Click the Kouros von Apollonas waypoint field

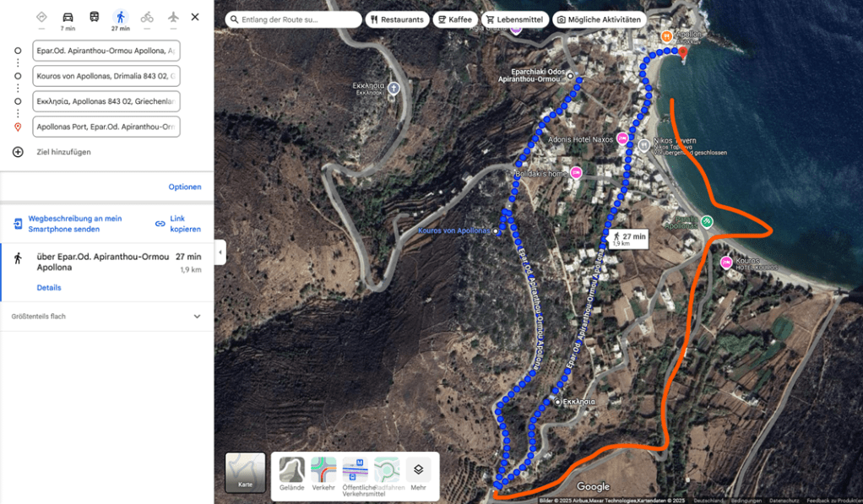point(106,76)
